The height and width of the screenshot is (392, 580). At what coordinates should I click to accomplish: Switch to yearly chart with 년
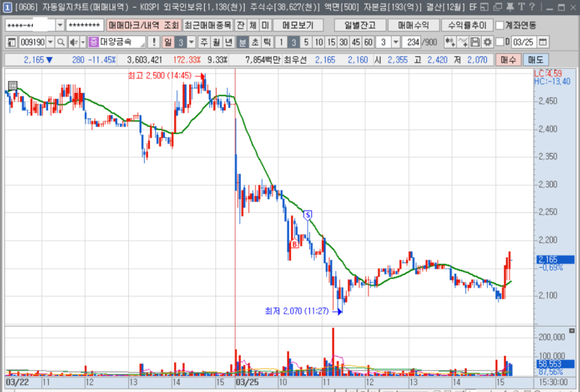pos(229,42)
